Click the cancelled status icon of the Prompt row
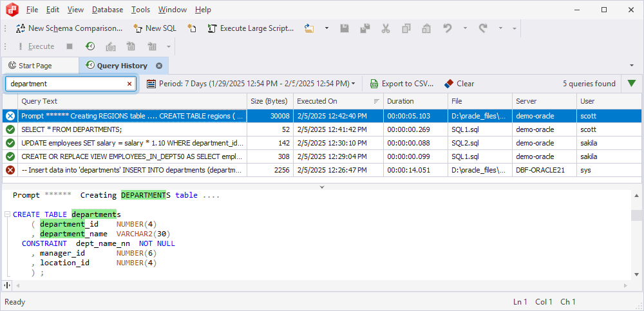 (10, 117)
